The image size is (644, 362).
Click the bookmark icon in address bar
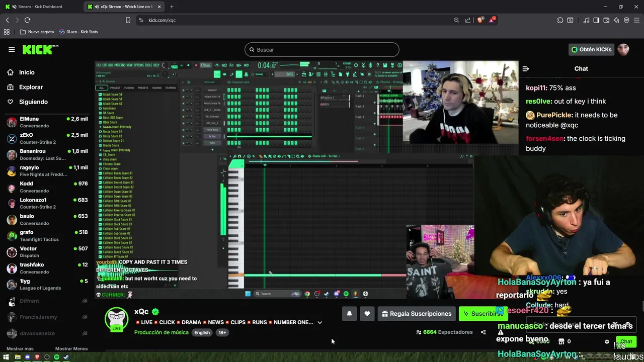[x=128, y=20]
